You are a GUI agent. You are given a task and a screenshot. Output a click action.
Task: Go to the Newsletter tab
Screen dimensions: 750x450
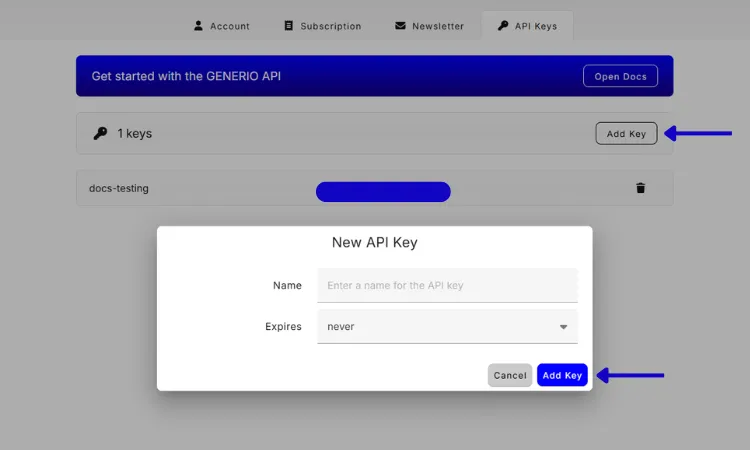pos(429,26)
